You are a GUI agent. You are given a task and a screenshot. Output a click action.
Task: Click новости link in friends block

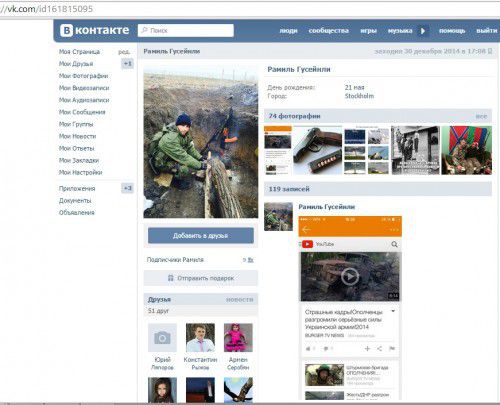(240, 300)
